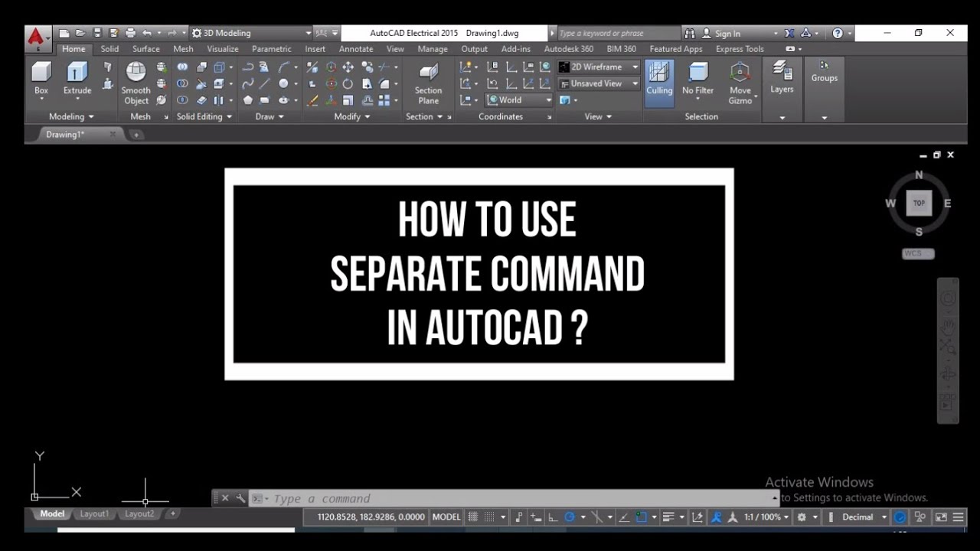Open the 2D Wireframe visual style dropdown
Screen dimensions: 980x551
pyautogui.click(x=599, y=67)
